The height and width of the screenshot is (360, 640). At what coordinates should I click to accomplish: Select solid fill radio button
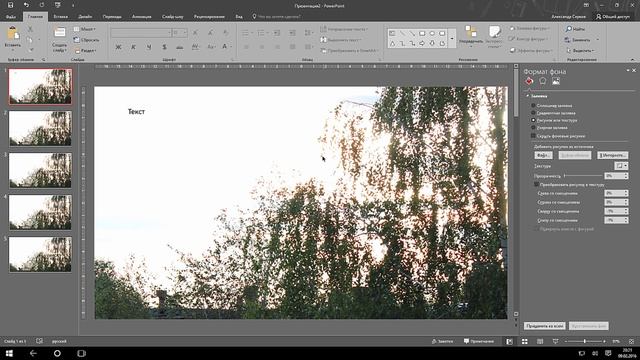click(x=533, y=105)
